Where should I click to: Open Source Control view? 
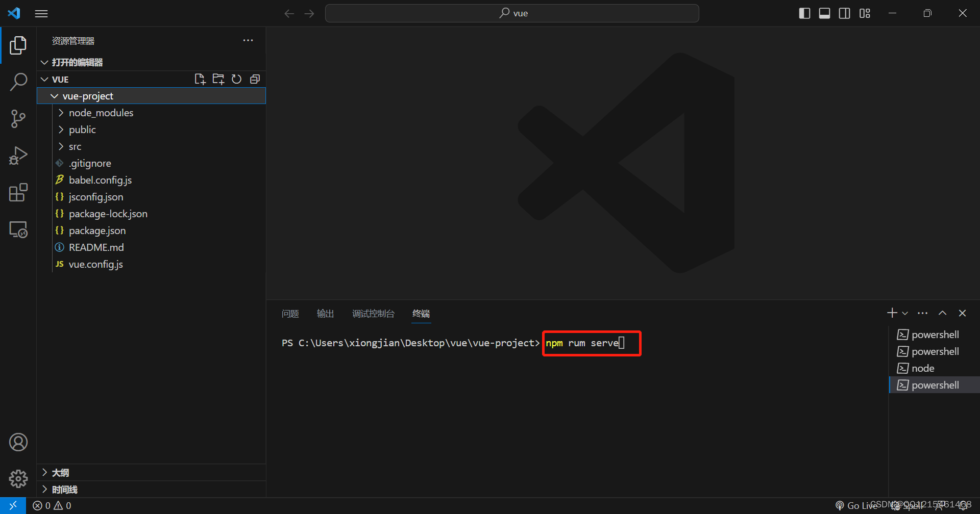click(x=18, y=119)
